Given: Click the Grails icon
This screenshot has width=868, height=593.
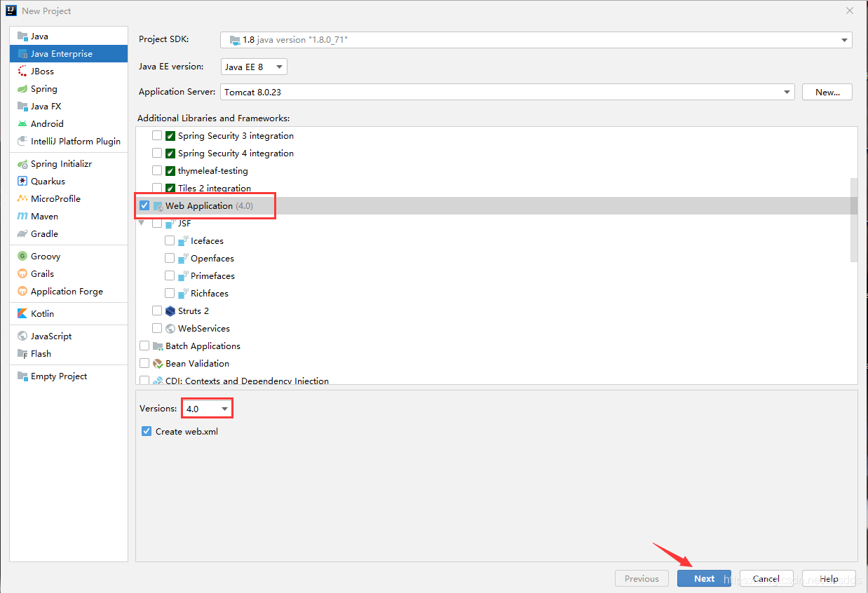Looking at the screenshot, I should pyautogui.click(x=22, y=273).
